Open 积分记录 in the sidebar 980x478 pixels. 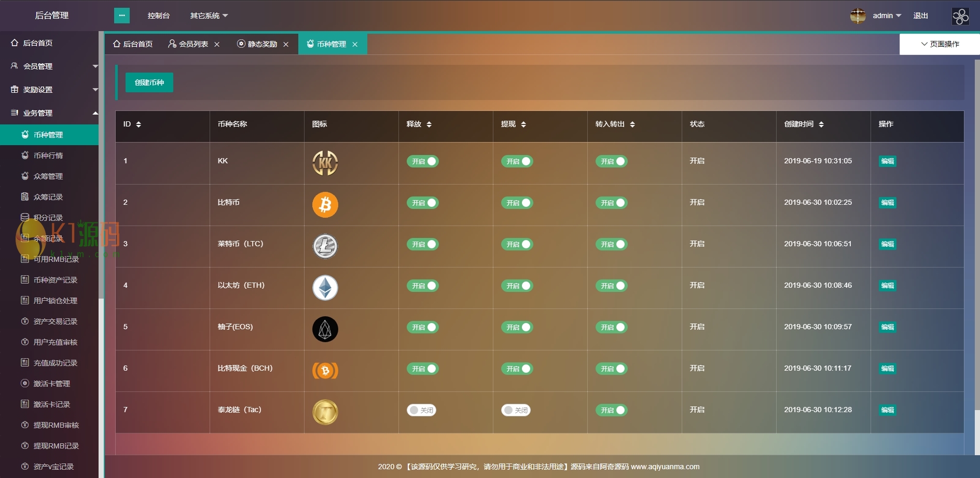(49, 218)
